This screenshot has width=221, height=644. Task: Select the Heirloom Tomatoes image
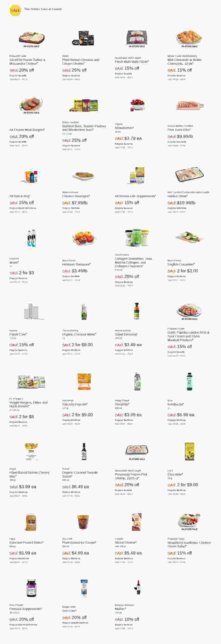tap(84, 238)
